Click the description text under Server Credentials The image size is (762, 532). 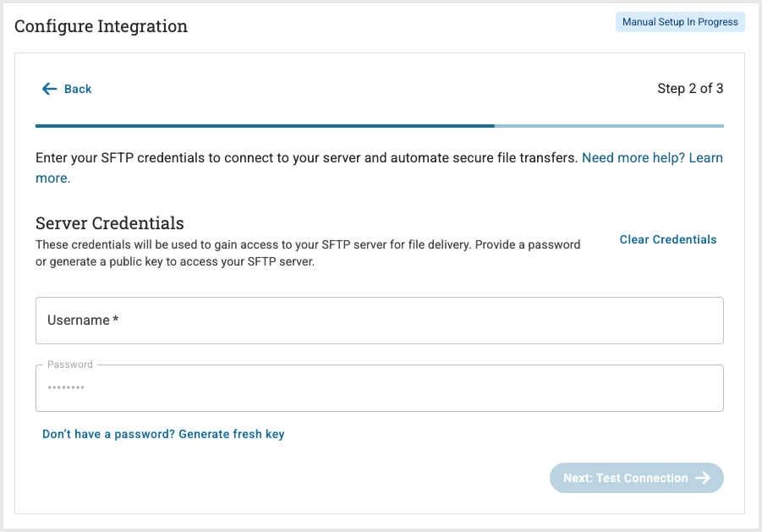pos(308,253)
